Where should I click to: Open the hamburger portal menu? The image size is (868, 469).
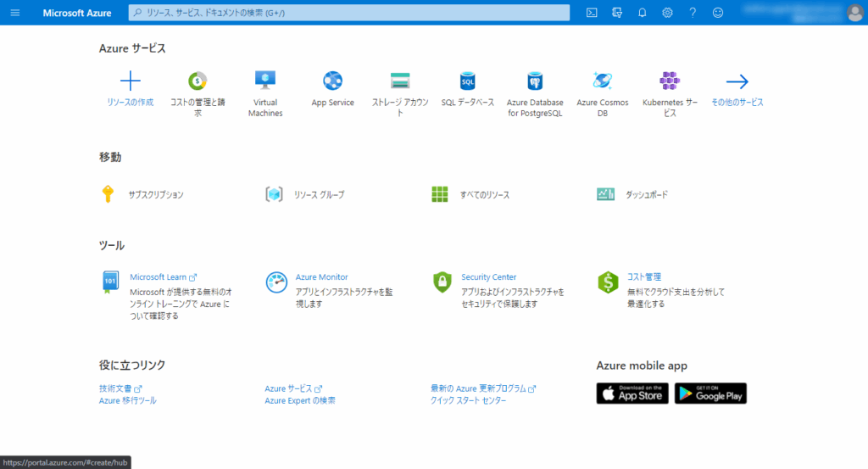pyautogui.click(x=14, y=13)
